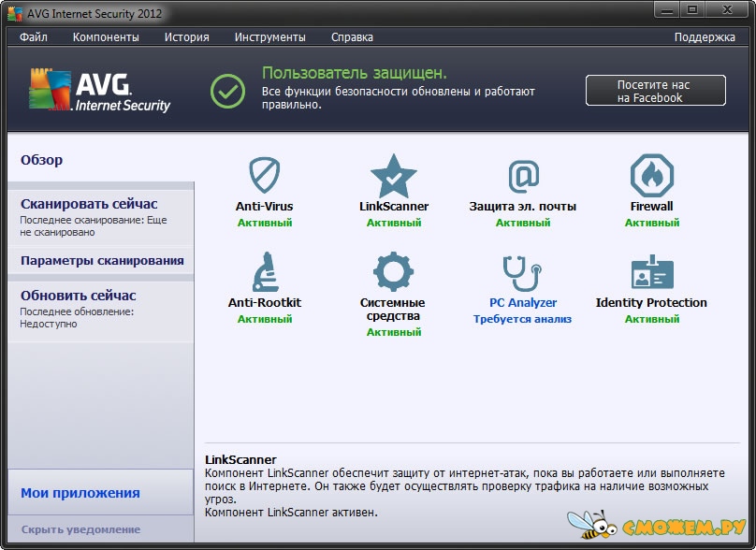The image size is (756, 550).
Task: Click the email protection @ icon
Action: click(x=523, y=177)
